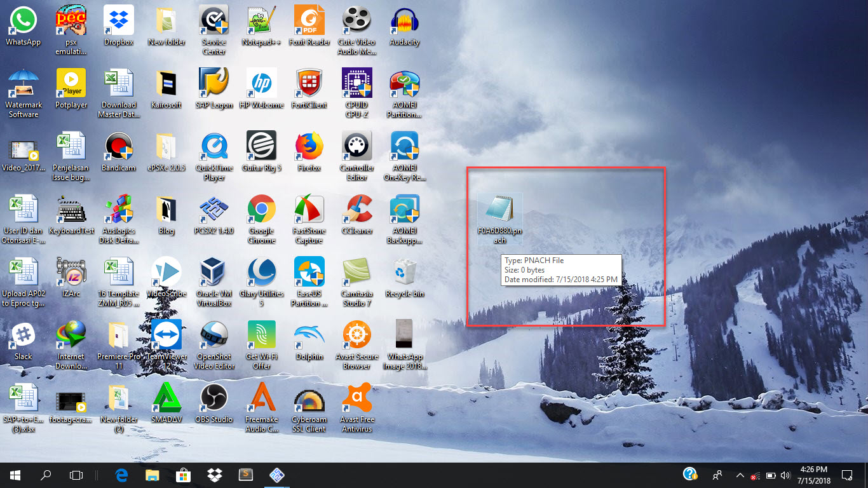Click the Google Chrome shortcut
868x488 pixels.
coord(262,209)
